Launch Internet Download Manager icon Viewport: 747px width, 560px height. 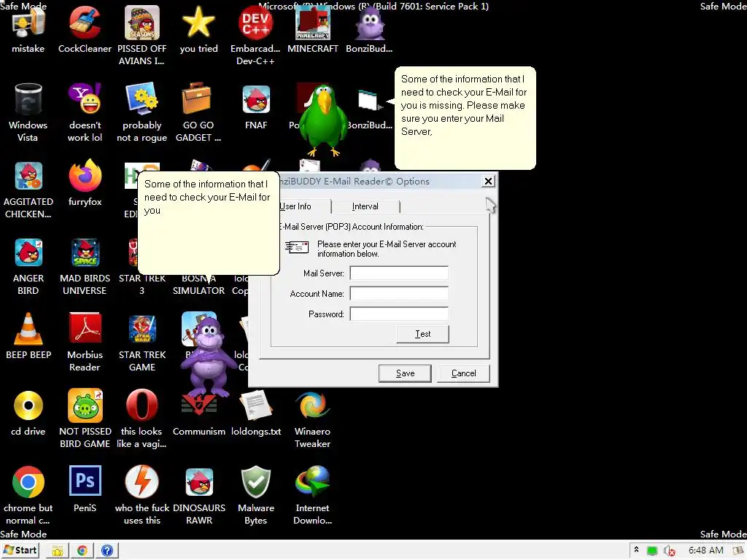[x=312, y=482]
